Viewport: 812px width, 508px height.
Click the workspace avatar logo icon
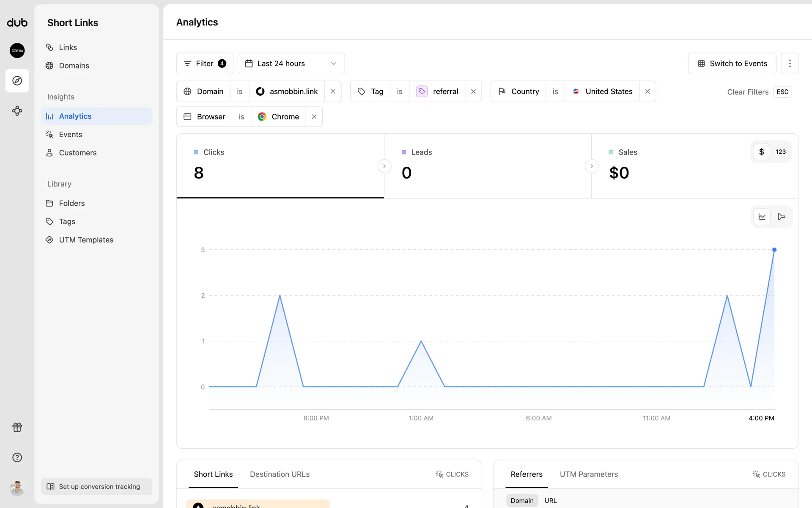click(17, 50)
